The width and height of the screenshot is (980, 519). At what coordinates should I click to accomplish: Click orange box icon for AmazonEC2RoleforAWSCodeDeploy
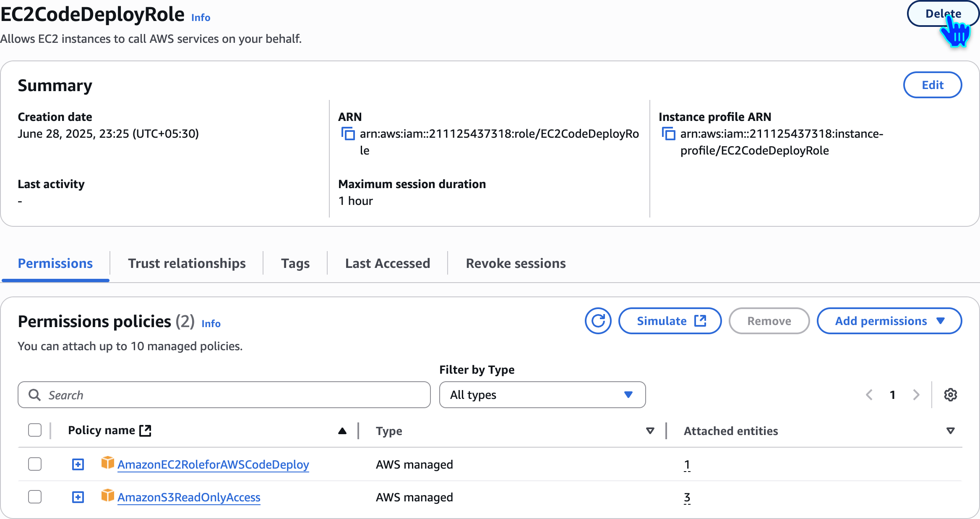click(107, 463)
